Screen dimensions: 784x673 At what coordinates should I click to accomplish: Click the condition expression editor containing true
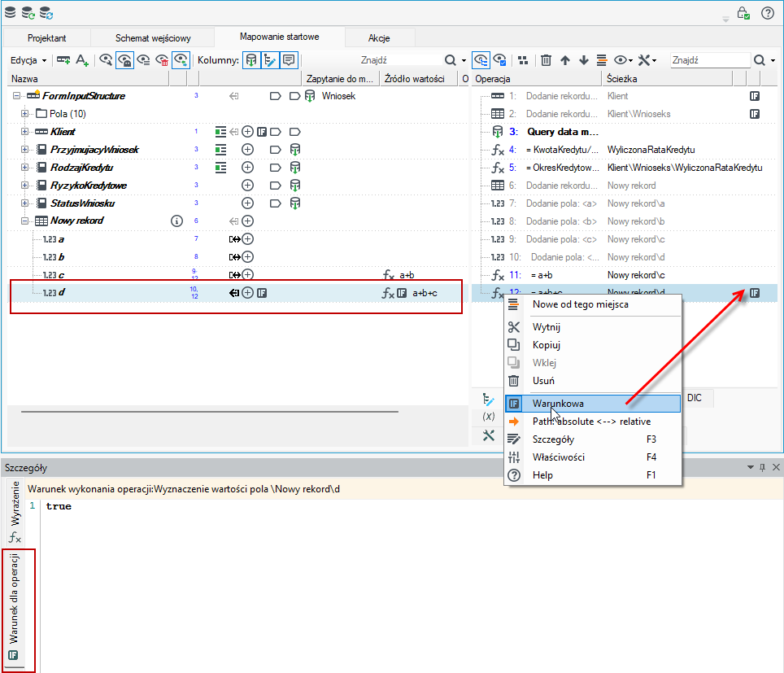click(x=411, y=585)
